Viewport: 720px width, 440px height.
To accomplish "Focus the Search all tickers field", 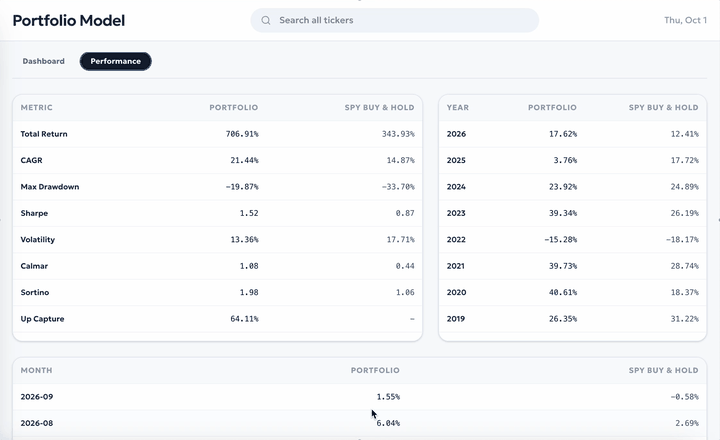I will [394, 20].
